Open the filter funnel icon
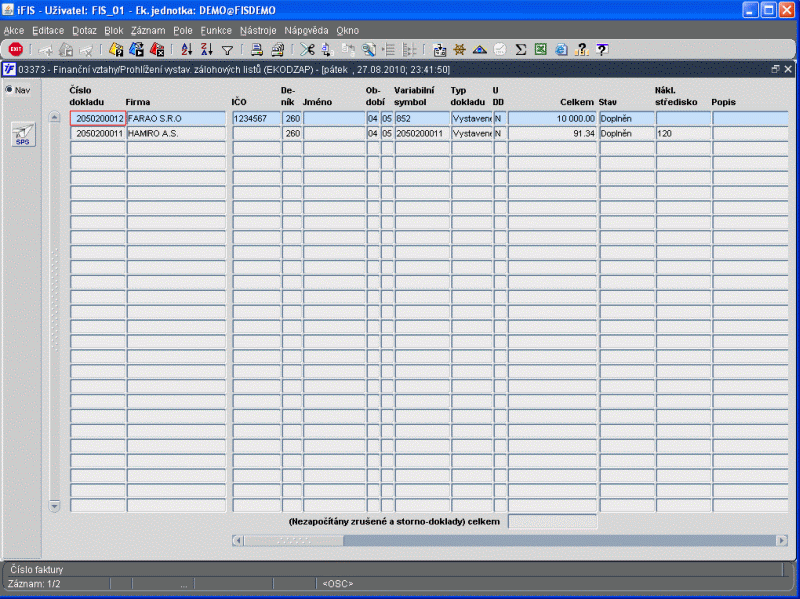The height and width of the screenshot is (599, 800). pos(228,50)
